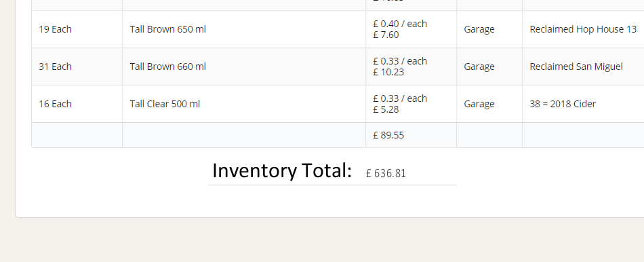Click the £ 0.40 / each unit price
Image resolution: width=644 pixels, height=262 pixels.
tap(400, 24)
